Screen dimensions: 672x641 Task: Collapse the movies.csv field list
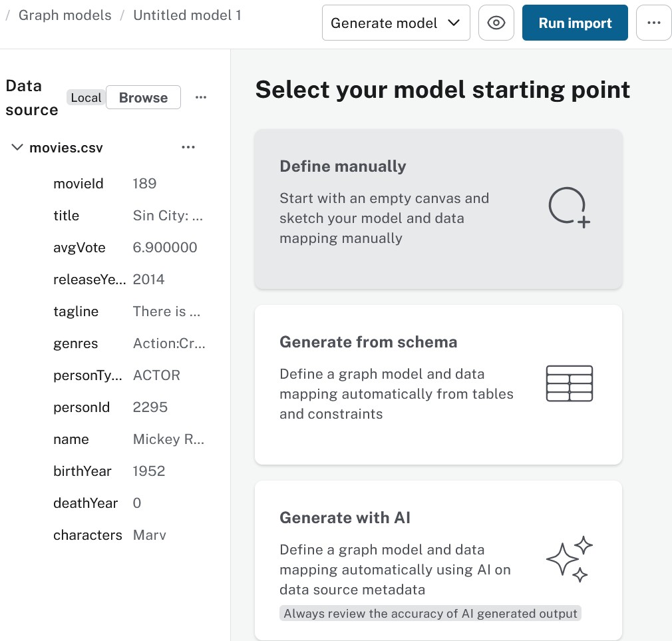17,147
